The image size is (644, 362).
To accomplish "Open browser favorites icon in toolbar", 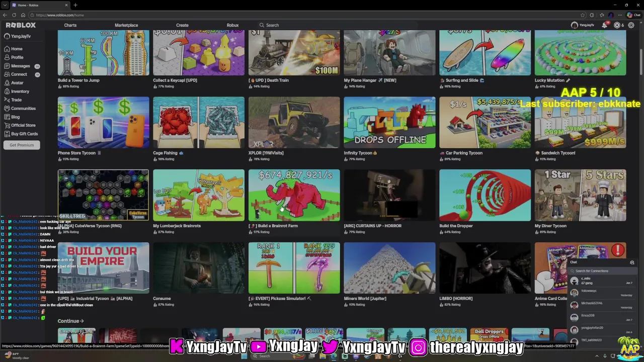I will 601,15.
